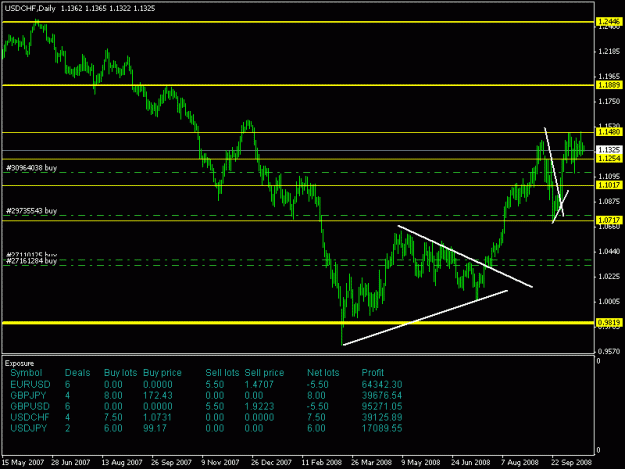The image size is (625, 469).
Task: Click the 0.9819 yellow price label
Action: [609, 322]
